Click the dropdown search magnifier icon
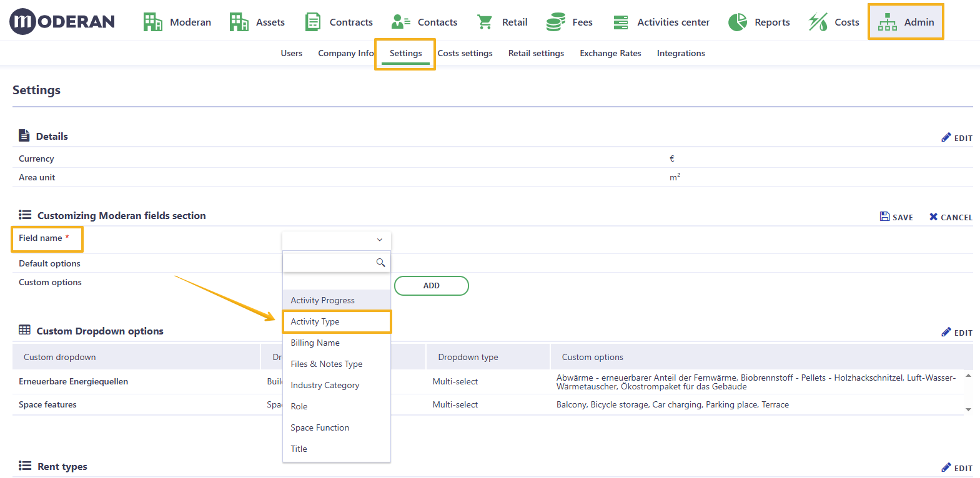 380,263
